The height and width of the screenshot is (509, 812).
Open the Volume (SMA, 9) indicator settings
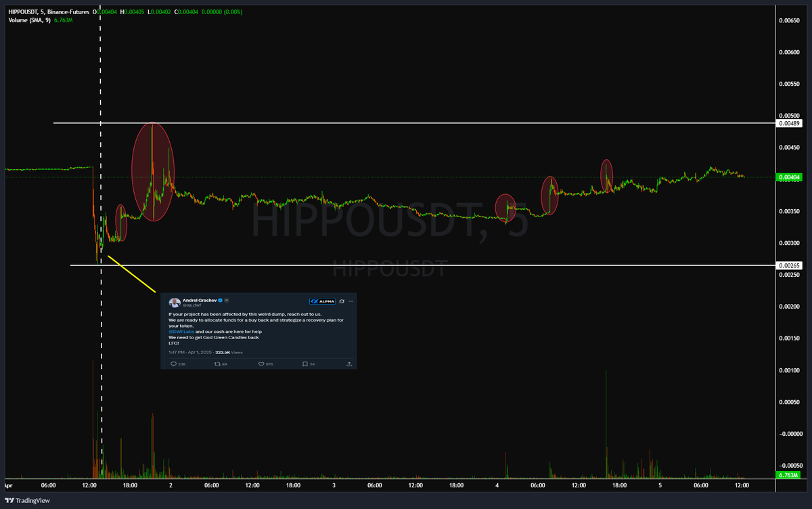[x=30, y=20]
